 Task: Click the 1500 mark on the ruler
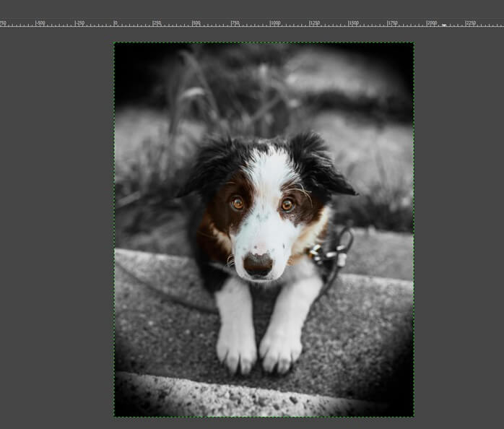click(350, 23)
